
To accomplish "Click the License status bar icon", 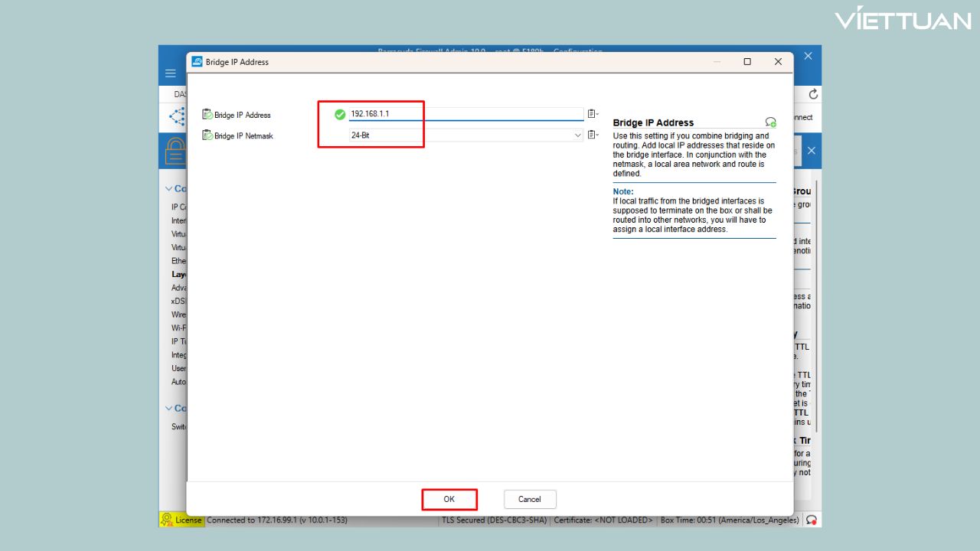I will coord(167,520).
